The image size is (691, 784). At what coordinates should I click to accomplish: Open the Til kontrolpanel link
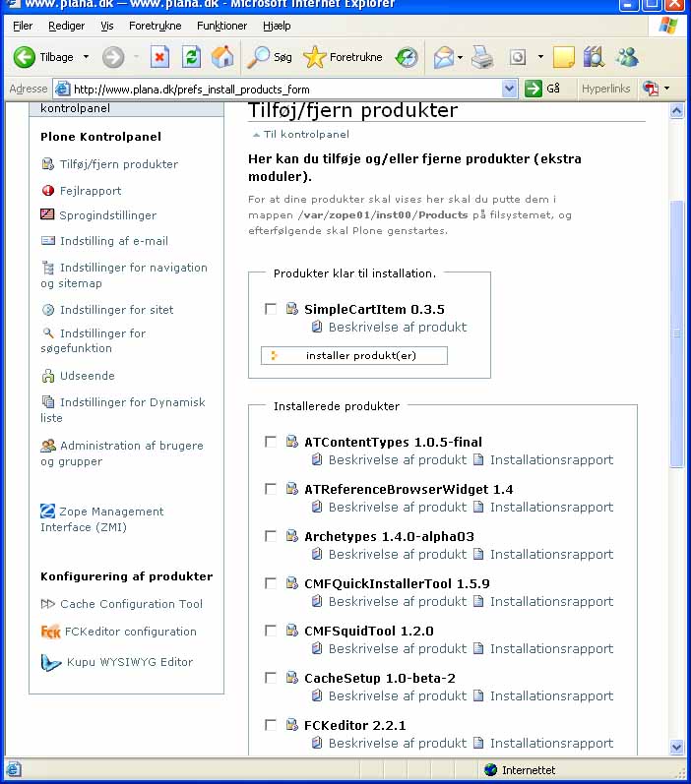tap(305, 134)
